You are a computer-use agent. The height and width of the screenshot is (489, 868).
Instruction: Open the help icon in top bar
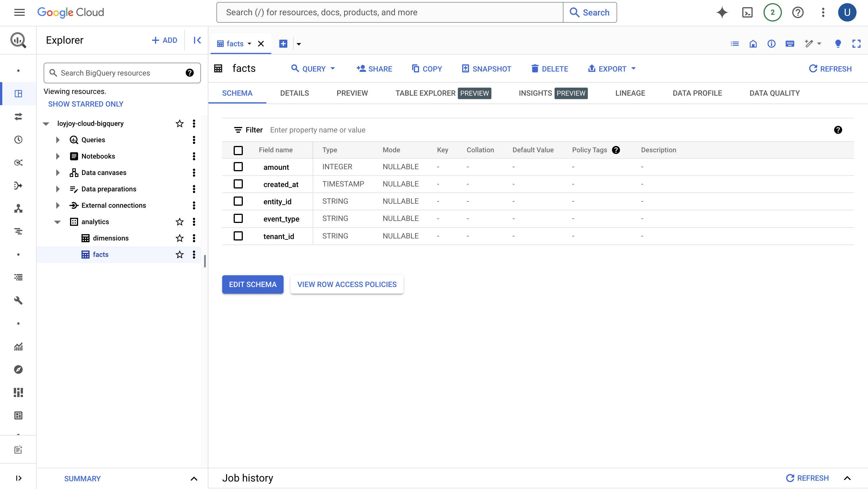[x=798, y=12]
